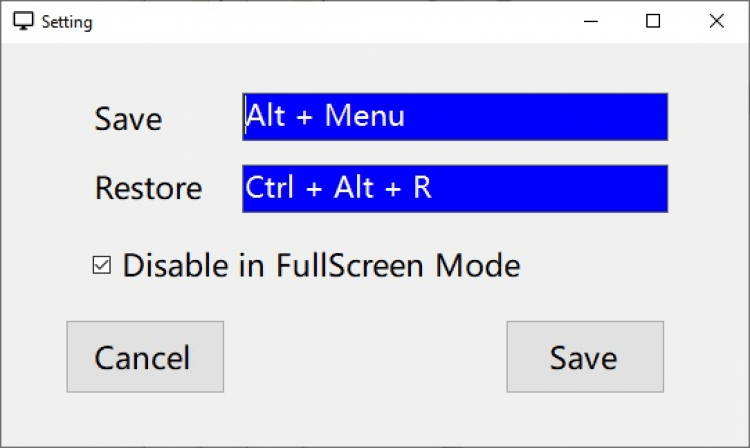The width and height of the screenshot is (750, 448).
Task: Click the 'Save' label beside the first field
Action: point(128,119)
